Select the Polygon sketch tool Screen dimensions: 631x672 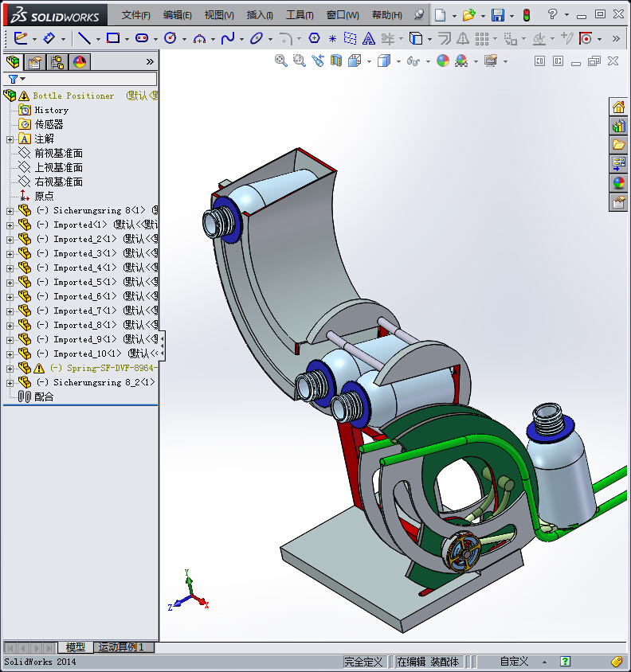click(315, 38)
